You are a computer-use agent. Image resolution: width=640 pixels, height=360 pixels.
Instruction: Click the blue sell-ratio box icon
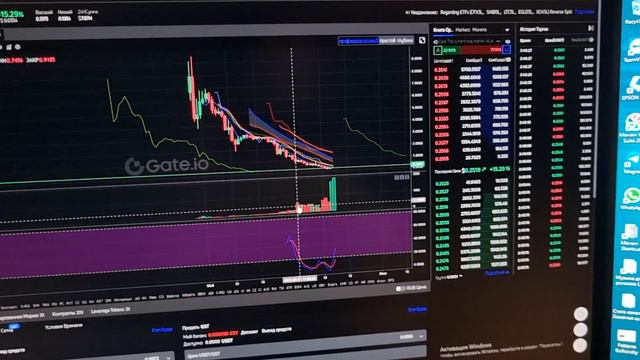point(506,50)
